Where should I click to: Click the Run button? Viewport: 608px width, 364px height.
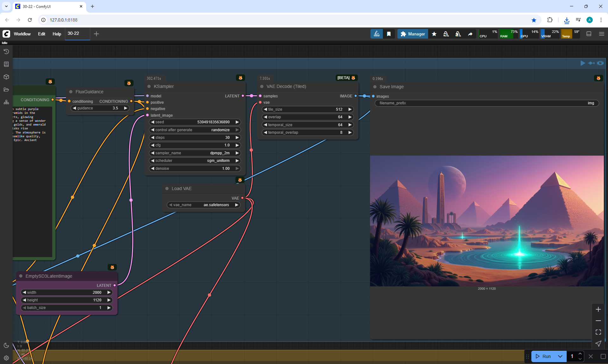(x=543, y=356)
